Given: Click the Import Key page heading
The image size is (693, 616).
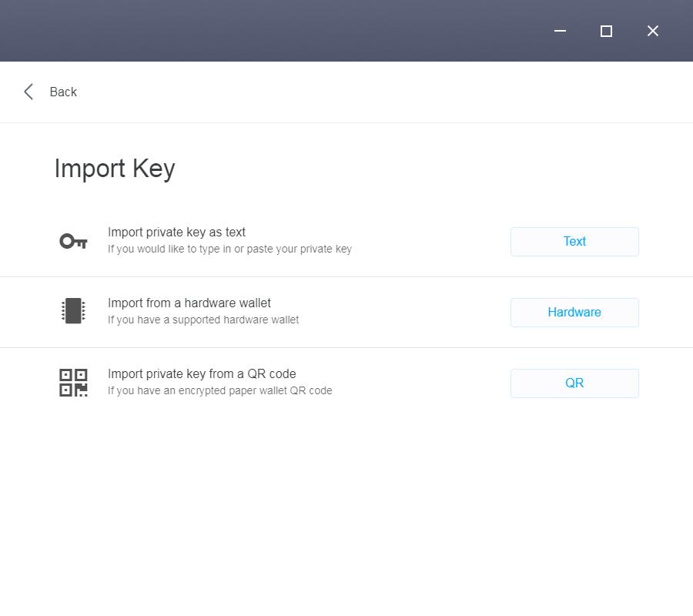Looking at the screenshot, I should (115, 169).
